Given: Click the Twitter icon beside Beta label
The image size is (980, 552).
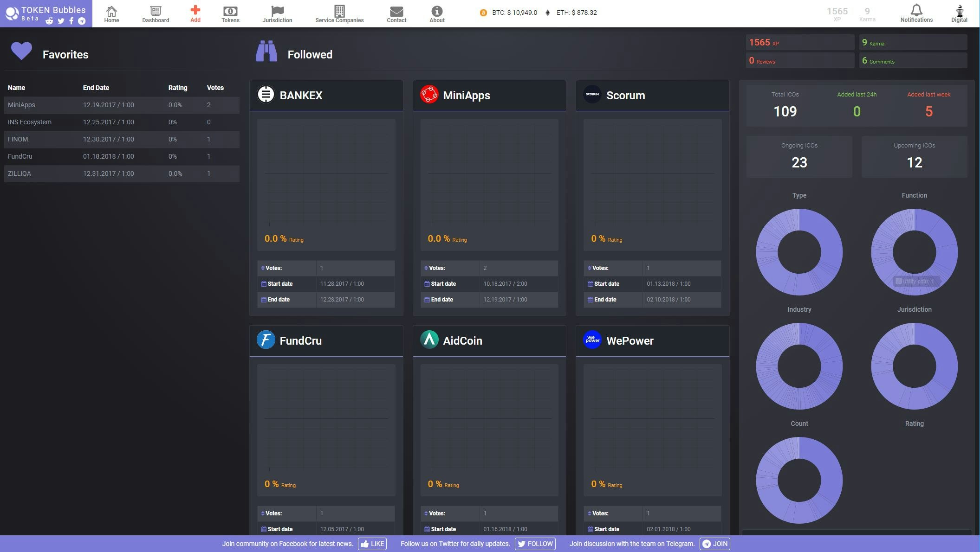Looking at the screenshot, I should [x=61, y=21].
